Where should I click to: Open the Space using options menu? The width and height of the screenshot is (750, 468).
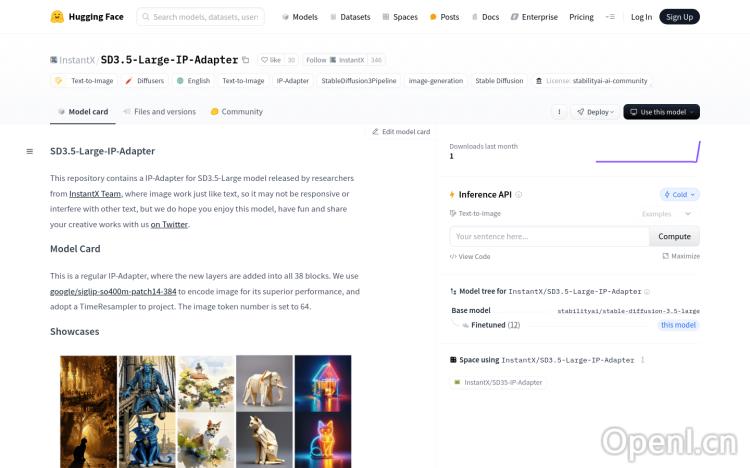642,360
